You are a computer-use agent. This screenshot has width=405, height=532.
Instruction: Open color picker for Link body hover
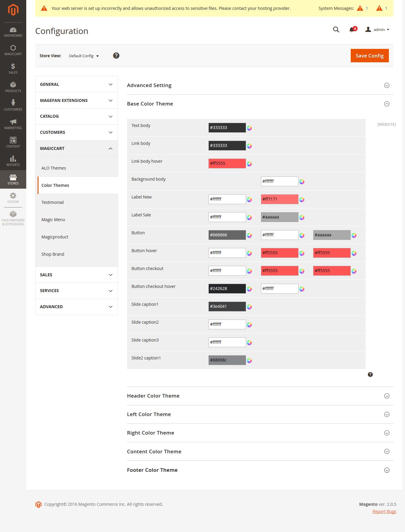click(249, 164)
